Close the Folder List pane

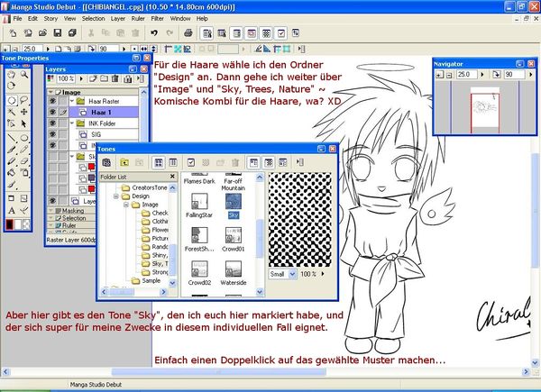(172, 177)
